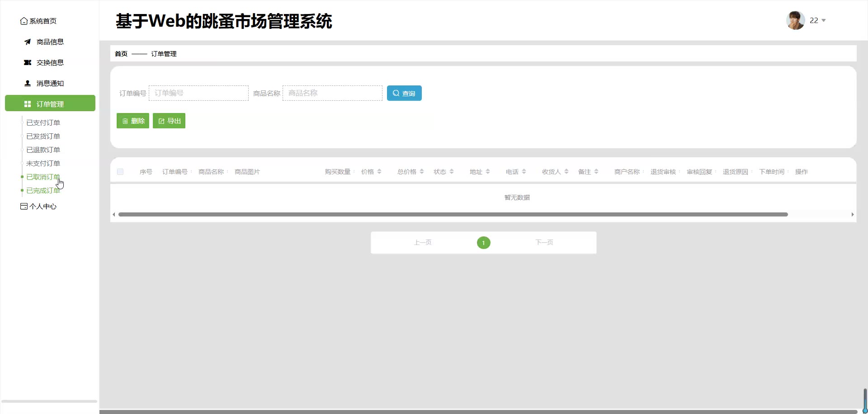Click the 商户名称 column header
The height and width of the screenshot is (414, 868).
click(627, 172)
